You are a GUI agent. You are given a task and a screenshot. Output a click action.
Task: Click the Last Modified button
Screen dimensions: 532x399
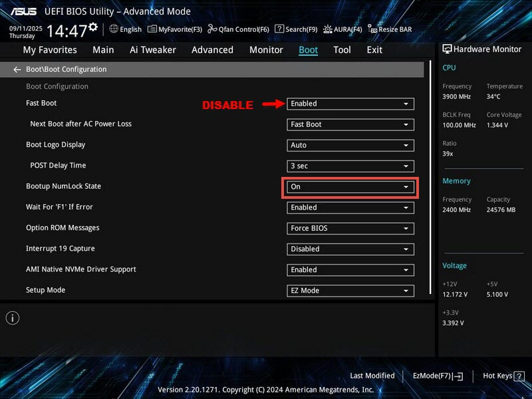(372, 376)
